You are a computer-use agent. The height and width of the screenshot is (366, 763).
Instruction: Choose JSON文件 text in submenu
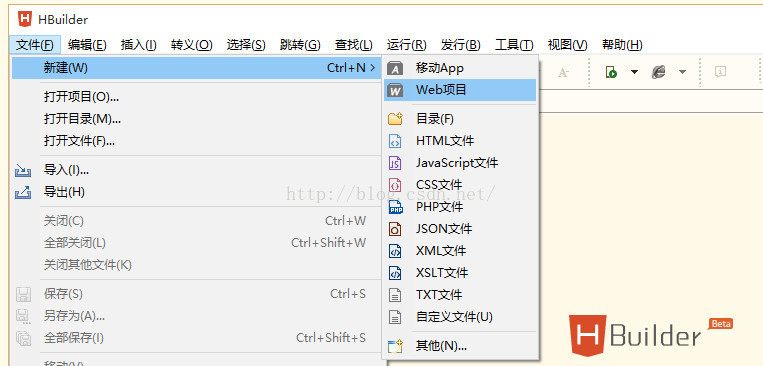pyautogui.click(x=444, y=229)
